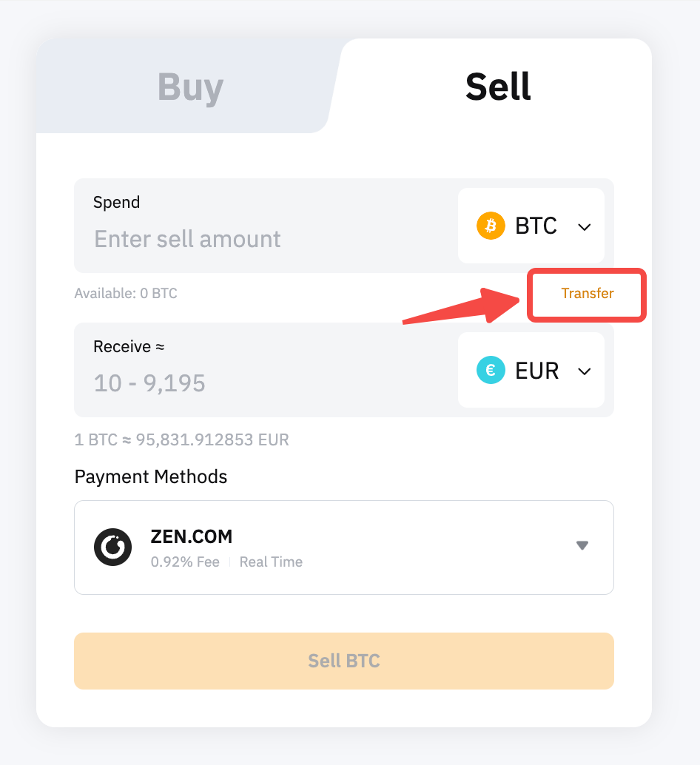Click the Payment Methods heading
700x765 pixels.
(151, 476)
